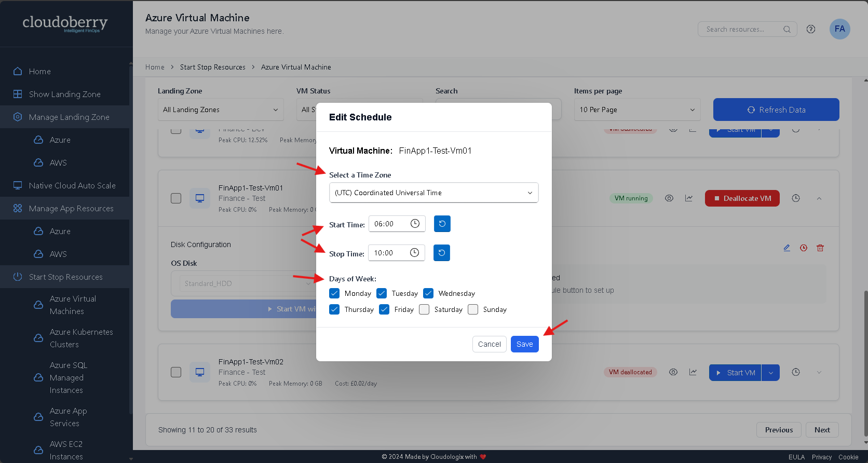Image resolution: width=868 pixels, height=463 pixels.
Task: Uncheck the Thursday checkbox
Action: (334, 309)
